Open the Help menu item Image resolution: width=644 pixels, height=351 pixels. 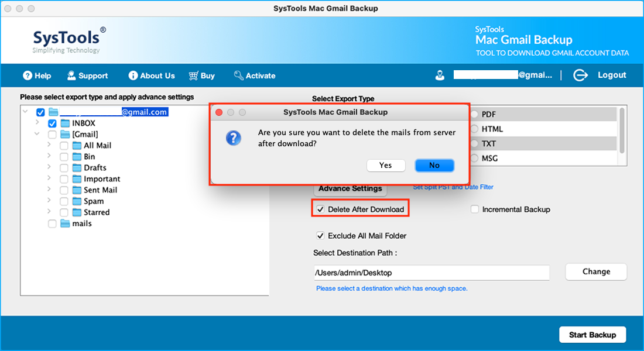[37, 75]
